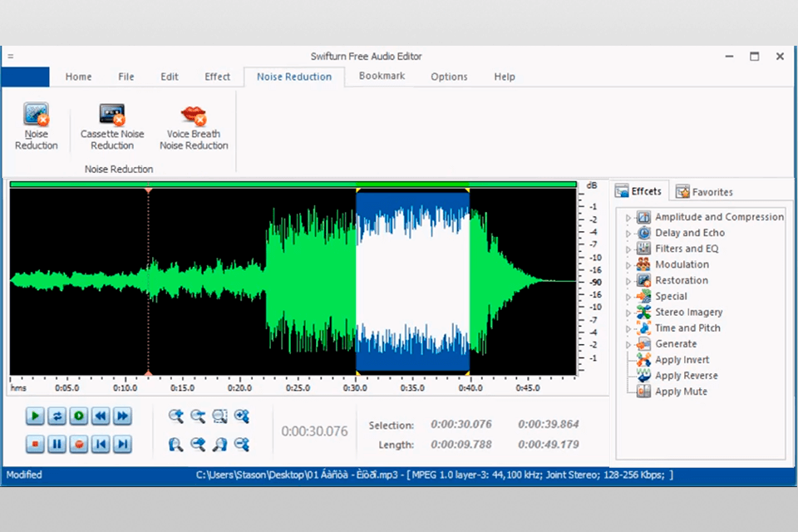
Task: Start recording with the red record button
Action: click(79, 445)
